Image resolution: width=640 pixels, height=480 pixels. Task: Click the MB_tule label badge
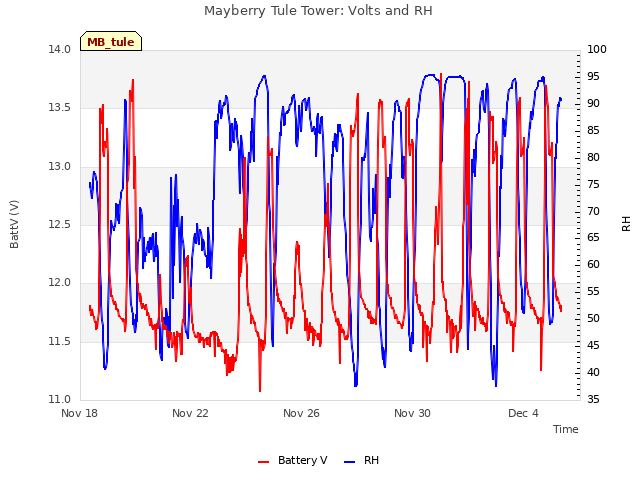point(111,41)
